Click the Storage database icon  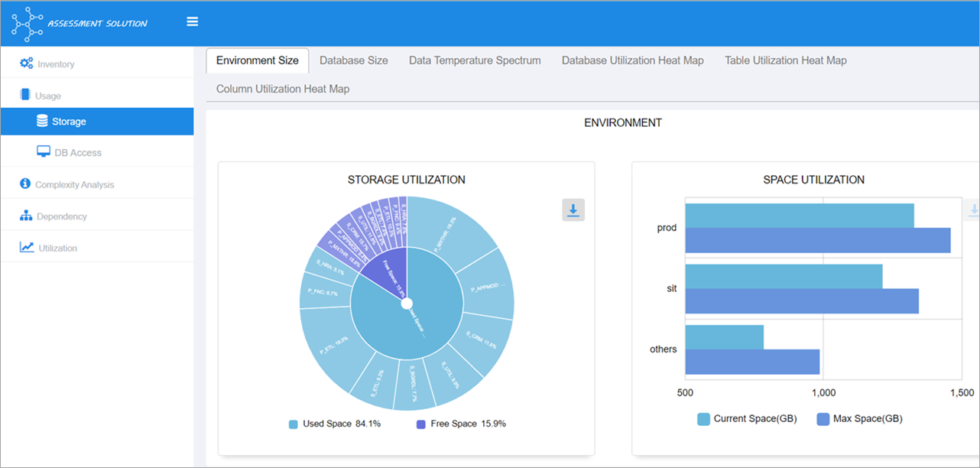point(42,121)
